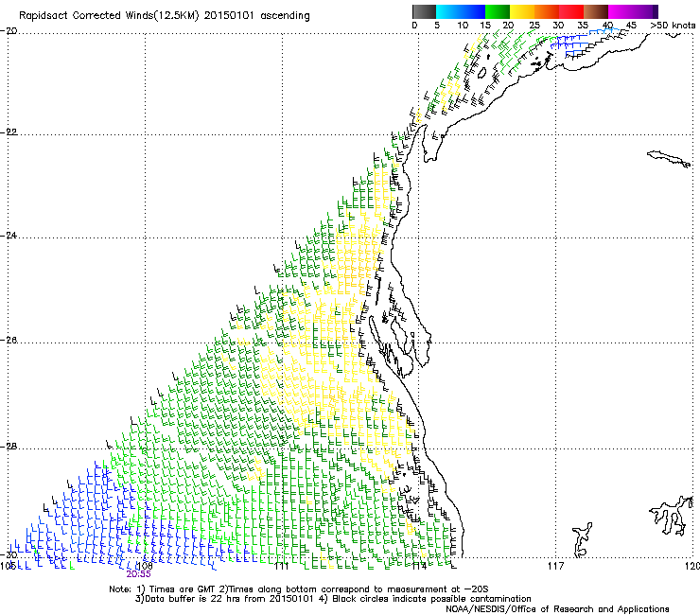Screen dimensions: 700x615
Task: Click the blue 10–15 knots legend swatch
Action: (x=473, y=11)
